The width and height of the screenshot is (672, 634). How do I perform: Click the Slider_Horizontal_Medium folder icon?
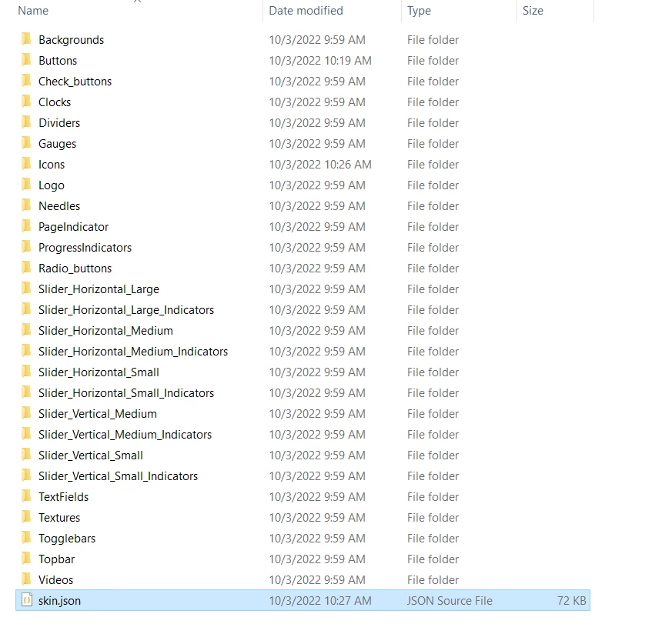coord(26,330)
